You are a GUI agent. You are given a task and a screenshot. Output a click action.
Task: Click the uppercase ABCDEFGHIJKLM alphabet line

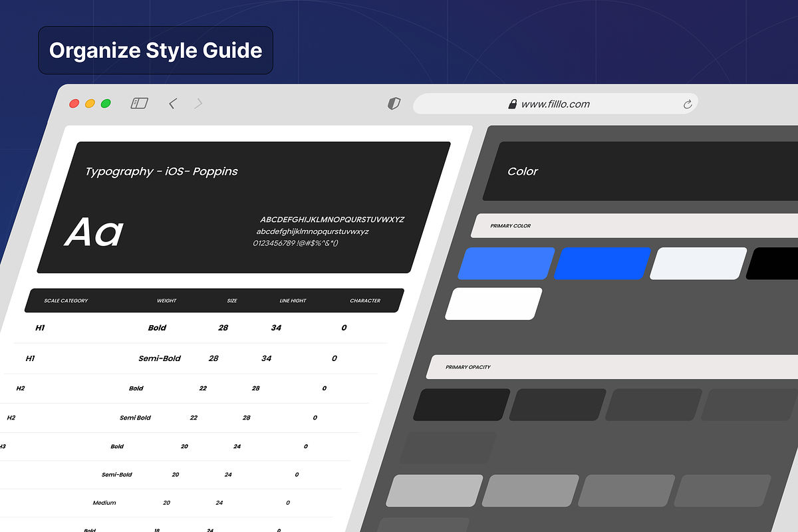click(332, 219)
